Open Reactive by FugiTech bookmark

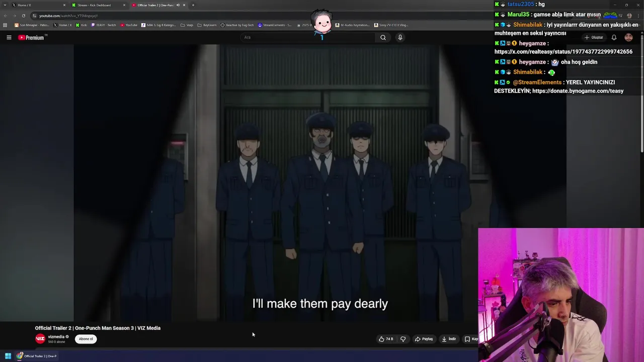click(x=237, y=25)
